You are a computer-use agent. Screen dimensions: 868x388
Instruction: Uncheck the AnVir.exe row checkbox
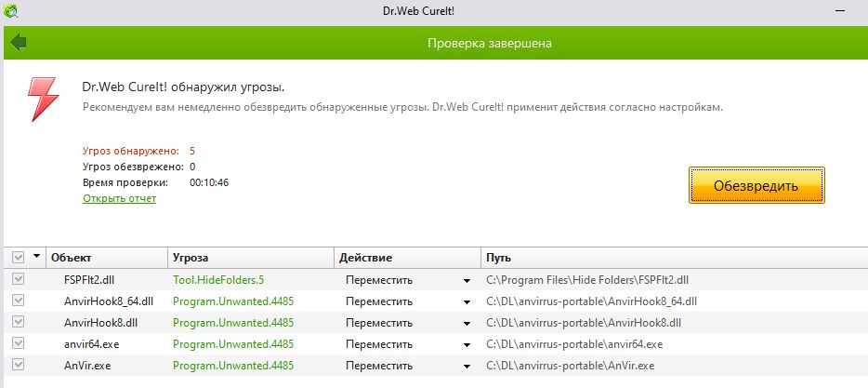pyautogui.click(x=18, y=366)
